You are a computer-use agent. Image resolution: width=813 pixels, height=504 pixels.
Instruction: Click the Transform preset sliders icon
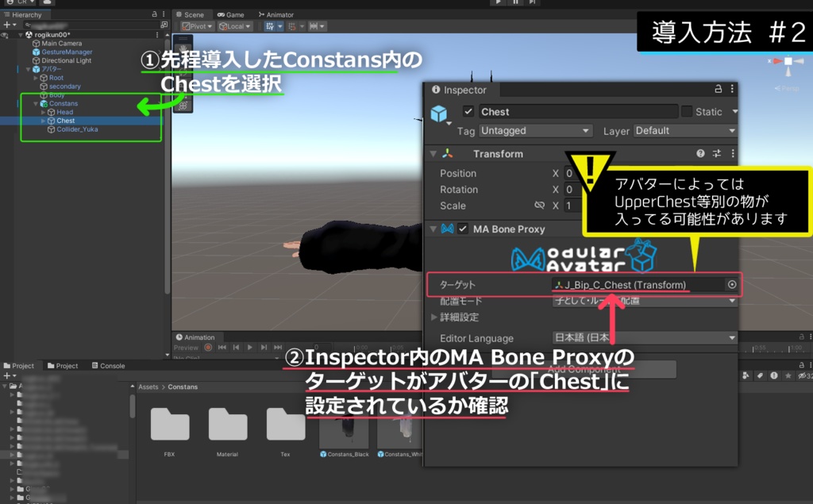tap(717, 153)
